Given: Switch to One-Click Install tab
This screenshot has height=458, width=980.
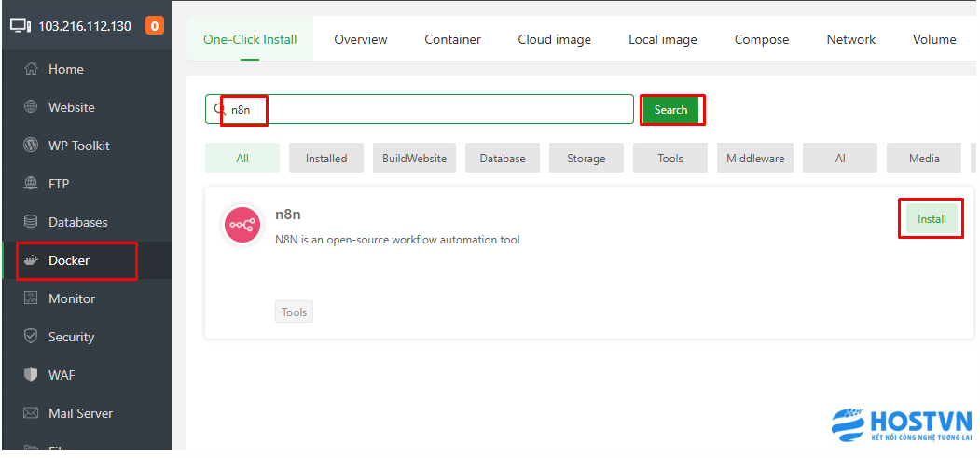Looking at the screenshot, I should (250, 39).
